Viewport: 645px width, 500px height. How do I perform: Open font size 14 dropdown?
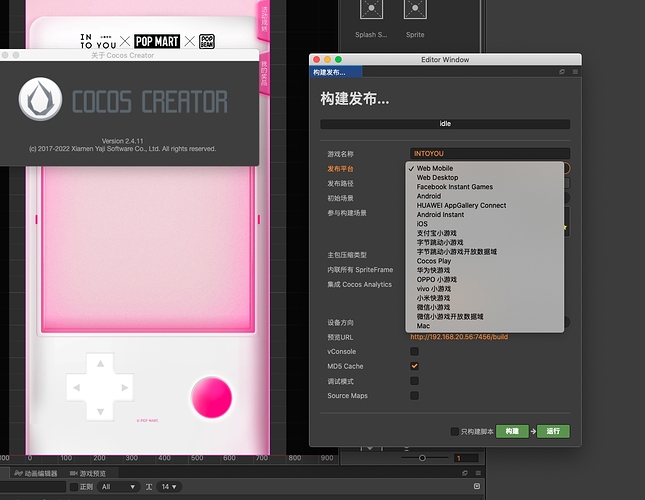tap(169, 487)
